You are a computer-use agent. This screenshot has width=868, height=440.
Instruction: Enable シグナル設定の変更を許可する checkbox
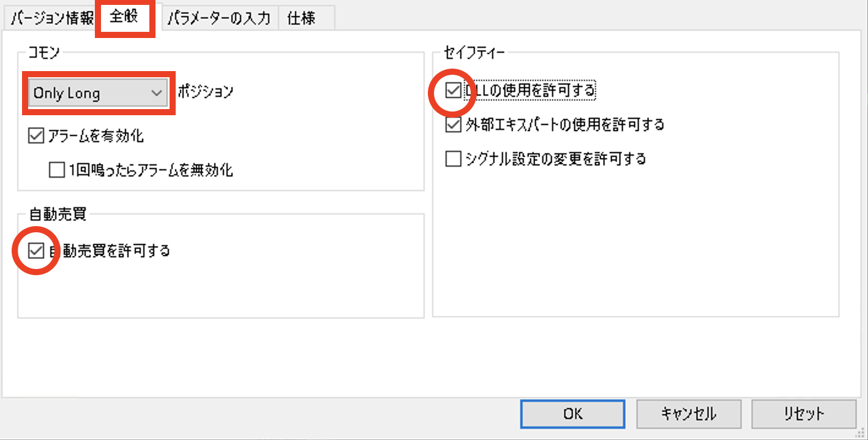[x=453, y=159]
